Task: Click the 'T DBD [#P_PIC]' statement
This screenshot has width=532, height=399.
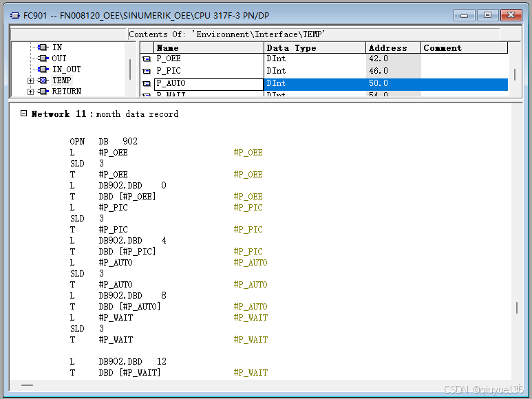Action: [113, 252]
